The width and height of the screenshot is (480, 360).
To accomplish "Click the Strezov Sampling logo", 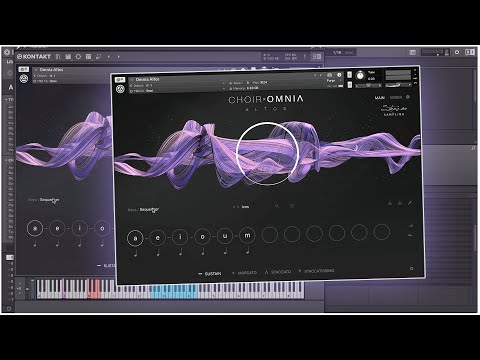I will [x=394, y=110].
